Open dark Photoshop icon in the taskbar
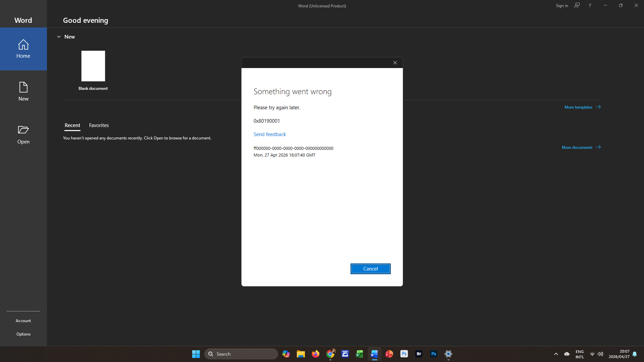Image resolution: width=644 pixels, height=362 pixels. [x=434, y=354]
